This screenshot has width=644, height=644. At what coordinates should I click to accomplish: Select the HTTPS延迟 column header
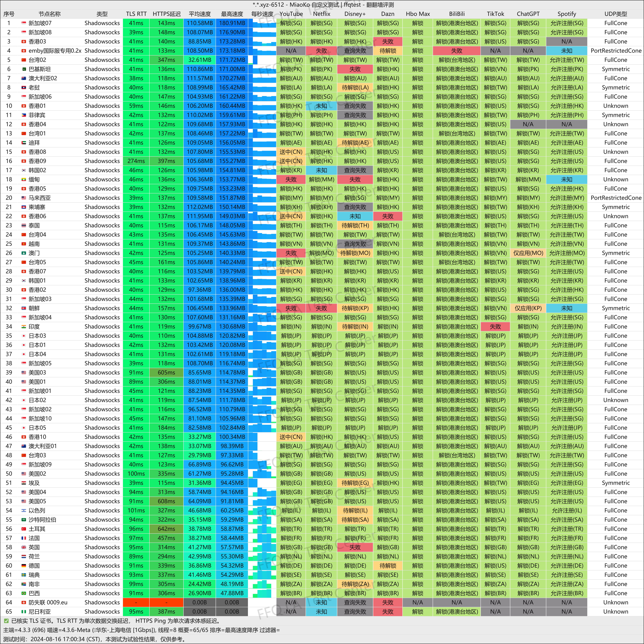(167, 14)
